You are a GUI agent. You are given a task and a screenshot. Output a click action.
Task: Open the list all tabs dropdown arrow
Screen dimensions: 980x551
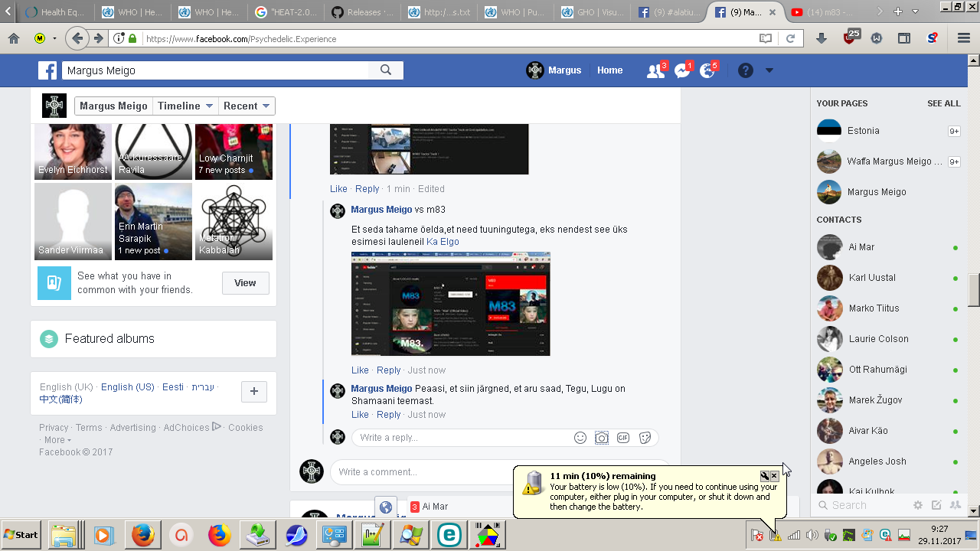[915, 11]
